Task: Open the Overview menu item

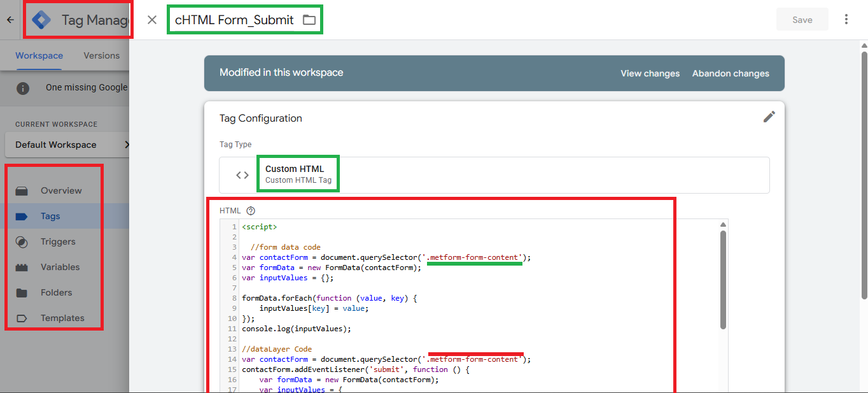Action: [x=61, y=190]
